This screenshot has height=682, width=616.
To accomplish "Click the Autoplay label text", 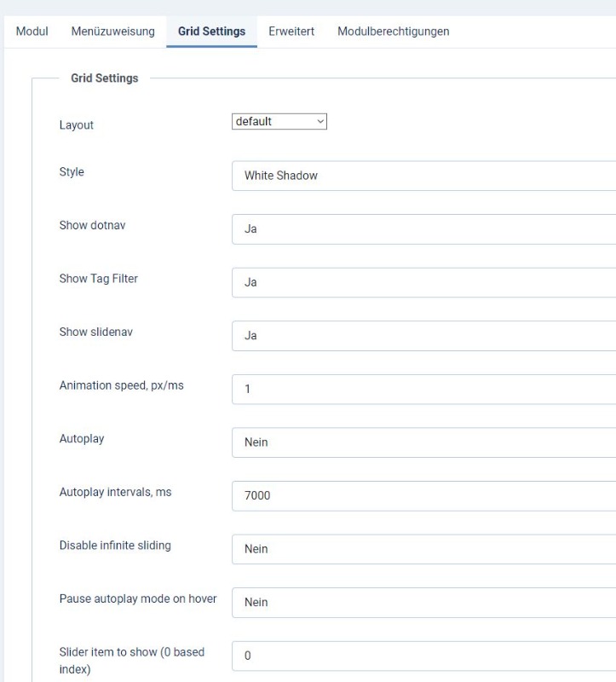I will point(82,439).
